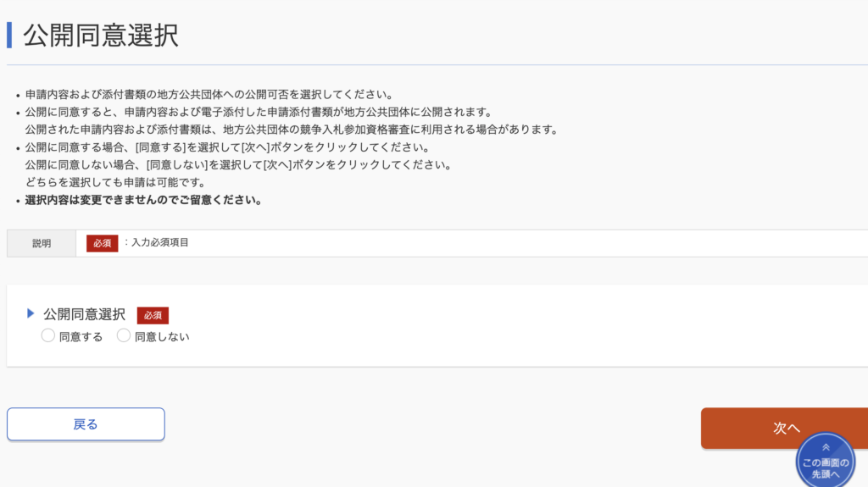Click the double-chevron up arrow icon
868x487 pixels.
[826, 447]
